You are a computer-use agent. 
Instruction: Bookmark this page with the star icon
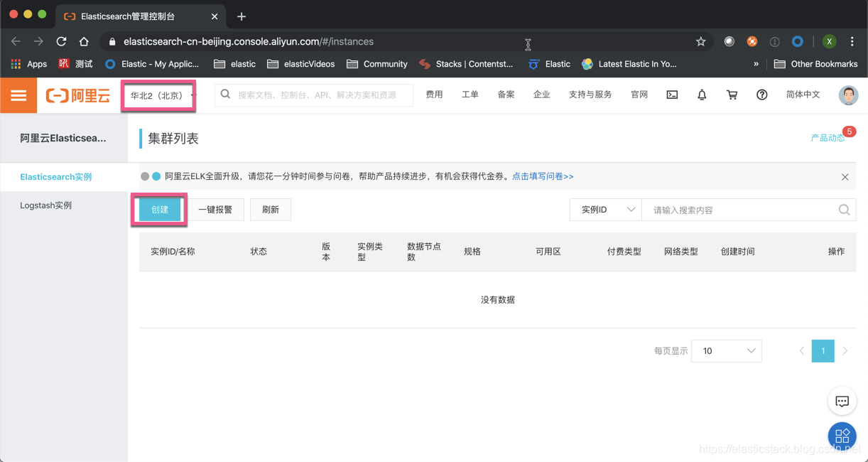click(700, 41)
